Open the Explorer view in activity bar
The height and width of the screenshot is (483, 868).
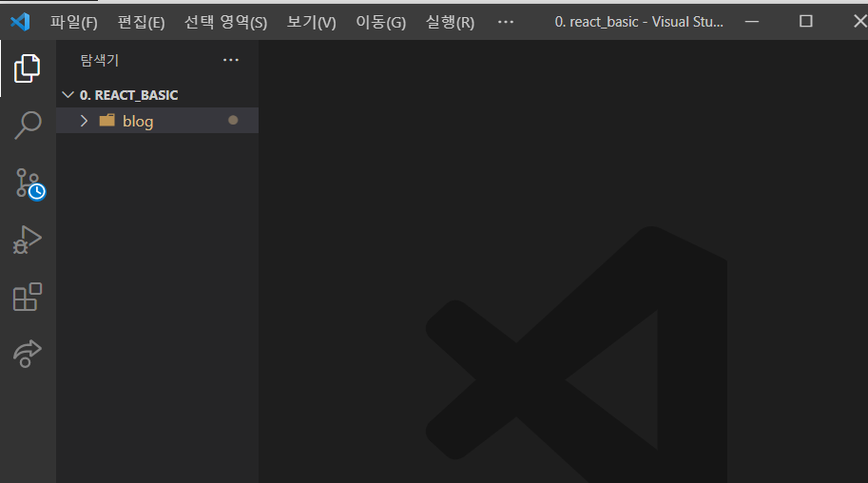pyautogui.click(x=28, y=68)
